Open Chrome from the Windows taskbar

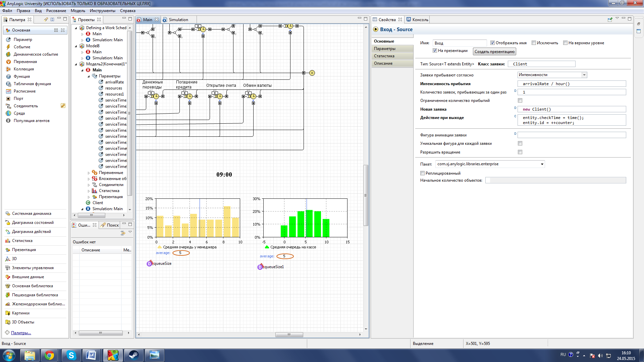click(49, 355)
